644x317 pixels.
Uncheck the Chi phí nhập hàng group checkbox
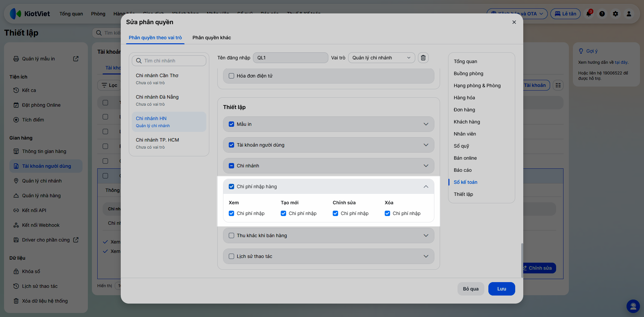click(231, 187)
